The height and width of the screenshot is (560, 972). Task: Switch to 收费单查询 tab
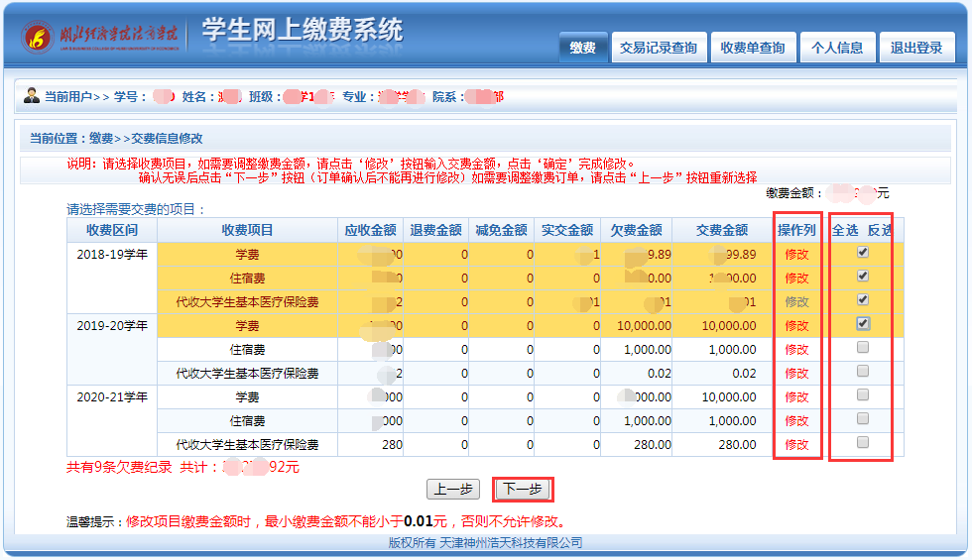pos(753,48)
